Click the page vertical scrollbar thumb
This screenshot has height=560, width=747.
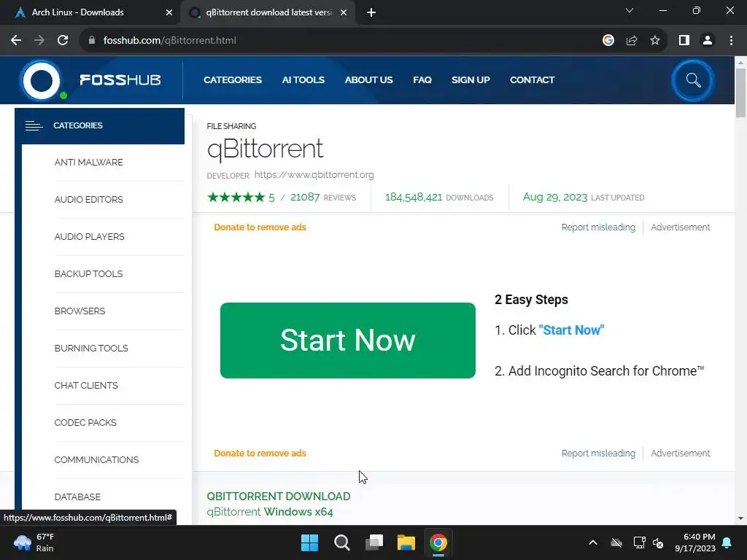pyautogui.click(x=740, y=93)
